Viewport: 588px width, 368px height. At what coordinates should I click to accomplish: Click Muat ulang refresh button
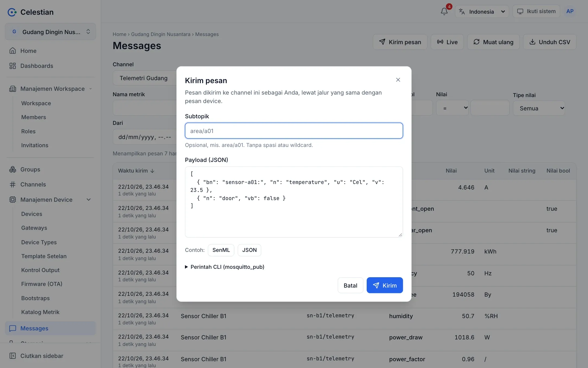pos(493,42)
